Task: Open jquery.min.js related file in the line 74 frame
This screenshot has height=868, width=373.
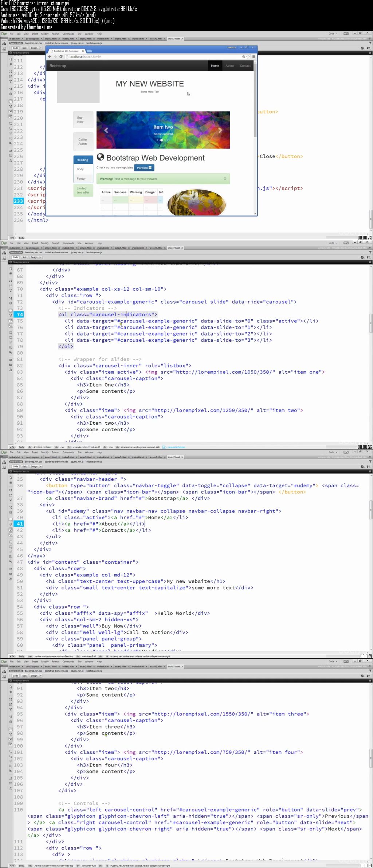Action: (77, 252)
